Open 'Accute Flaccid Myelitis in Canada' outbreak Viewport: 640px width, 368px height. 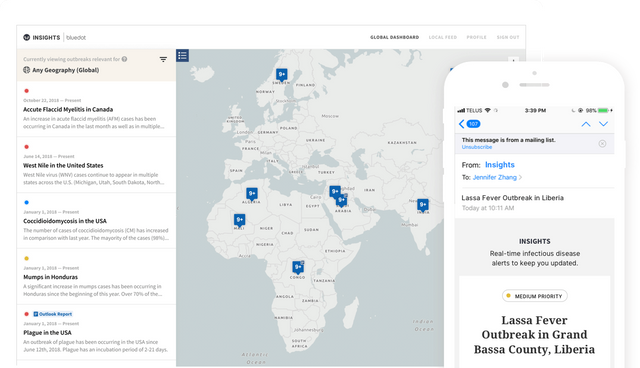[x=68, y=109]
